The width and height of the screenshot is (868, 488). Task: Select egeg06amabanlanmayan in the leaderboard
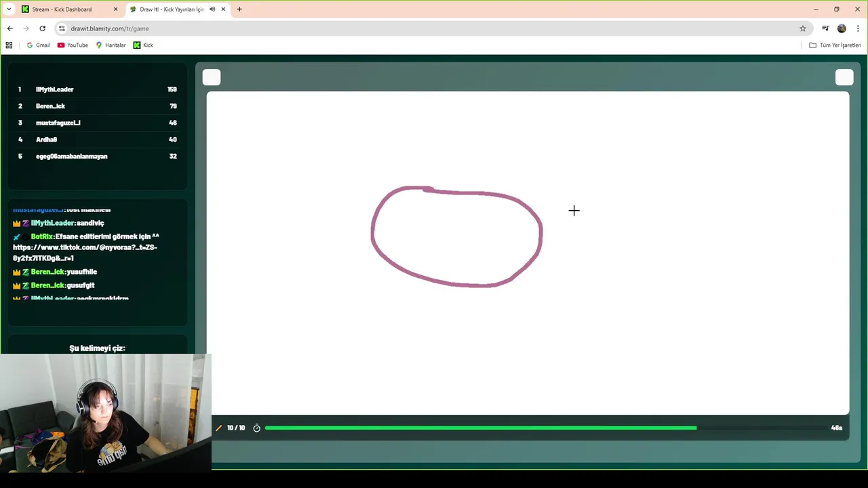tap(72, 157)
